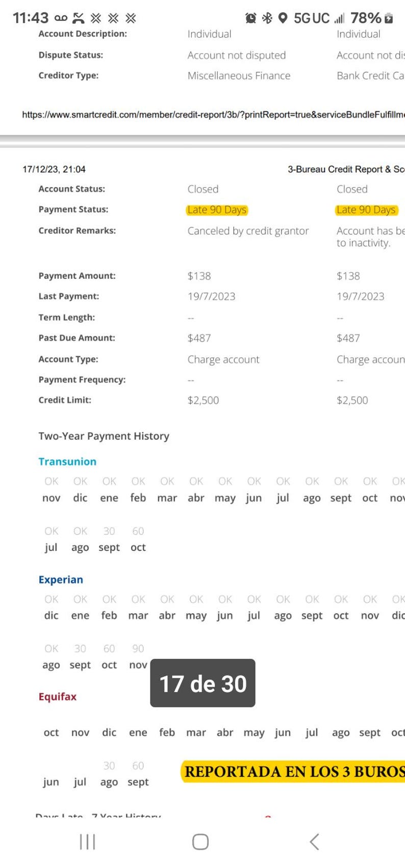Tap the '17 de 30' page counter overlay
The image size is (405, 868).
coord(202,683)
